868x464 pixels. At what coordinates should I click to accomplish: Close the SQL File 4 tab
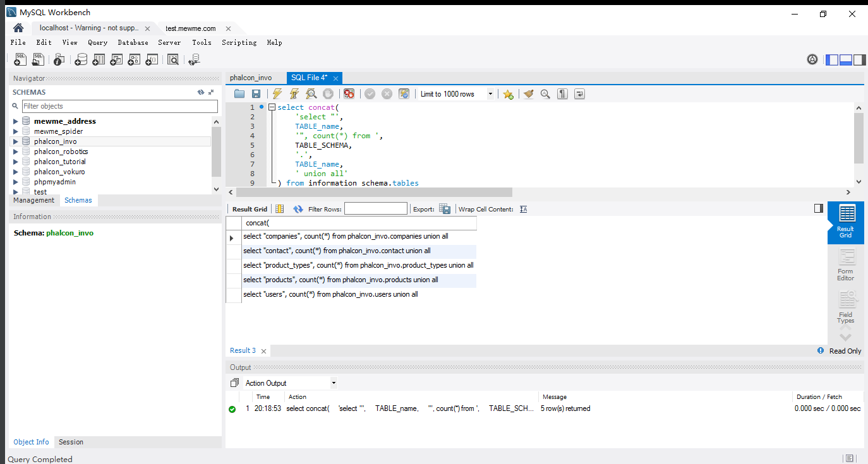pyautogui.click(x=336, y=78)
